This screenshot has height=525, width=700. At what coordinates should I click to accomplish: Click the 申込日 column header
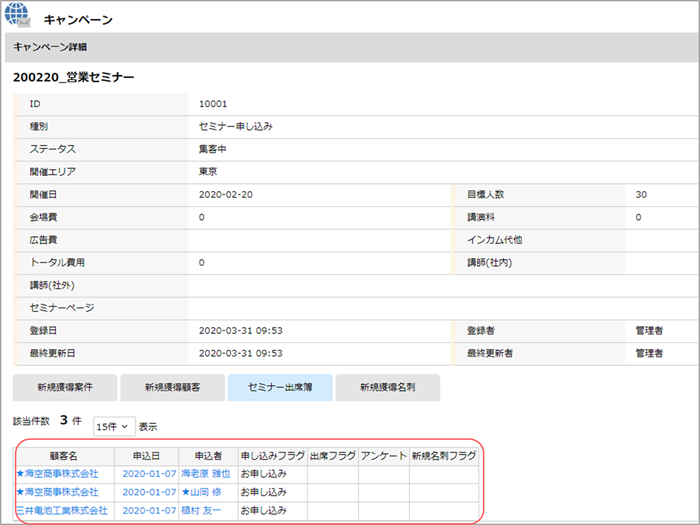pyautogui.click(x=146, y=456)
